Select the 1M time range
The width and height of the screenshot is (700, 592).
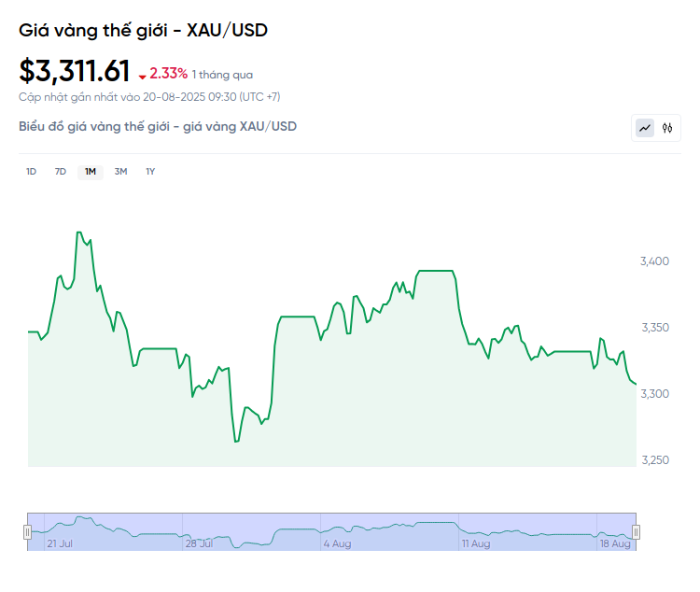point(91,171)
